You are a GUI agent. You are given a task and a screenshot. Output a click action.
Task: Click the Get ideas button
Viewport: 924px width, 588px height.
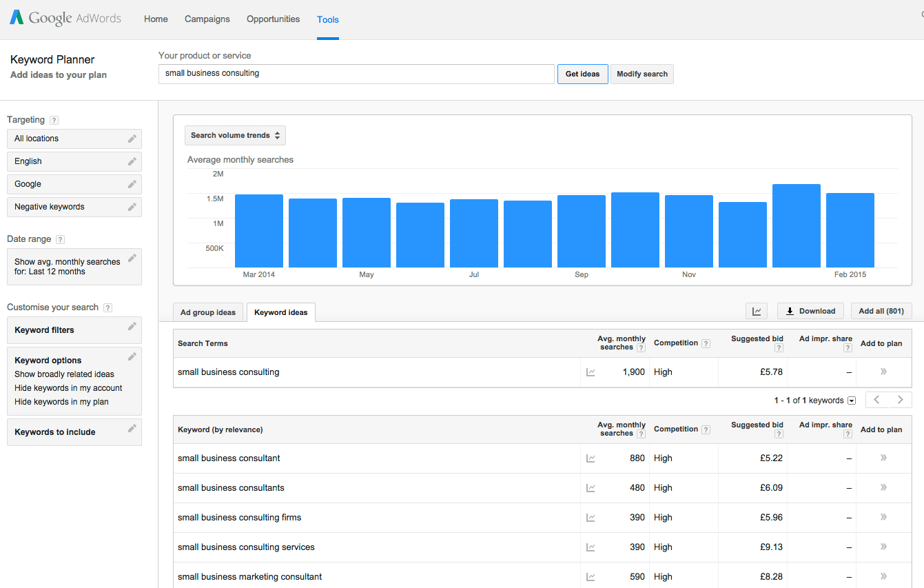tap(583, 74)
